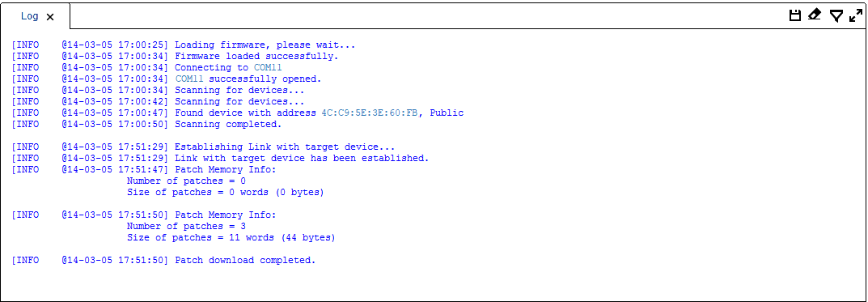Image resolution: width=868 pixels, height=302 pixels.
Task: Click 'Size of patches = 11 words (44 bytes)'
Action: pyautogui.click(x=231, y=238)
